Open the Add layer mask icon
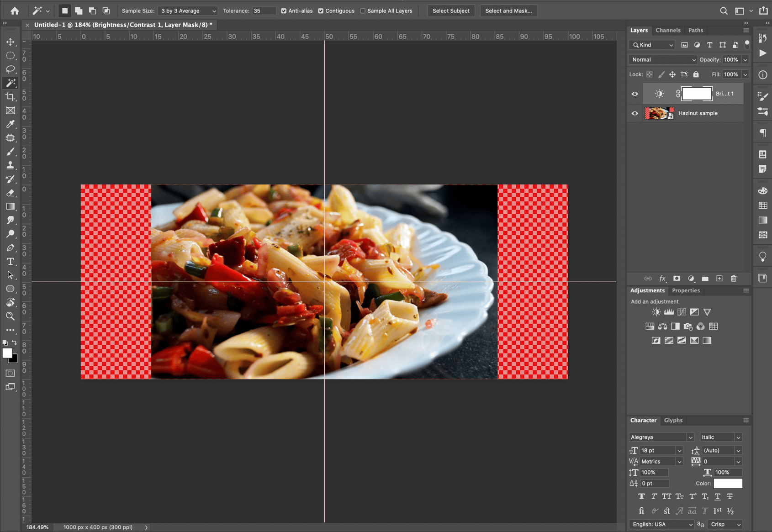Viewport: 772px width, 532px height. [x=677, y=279]
